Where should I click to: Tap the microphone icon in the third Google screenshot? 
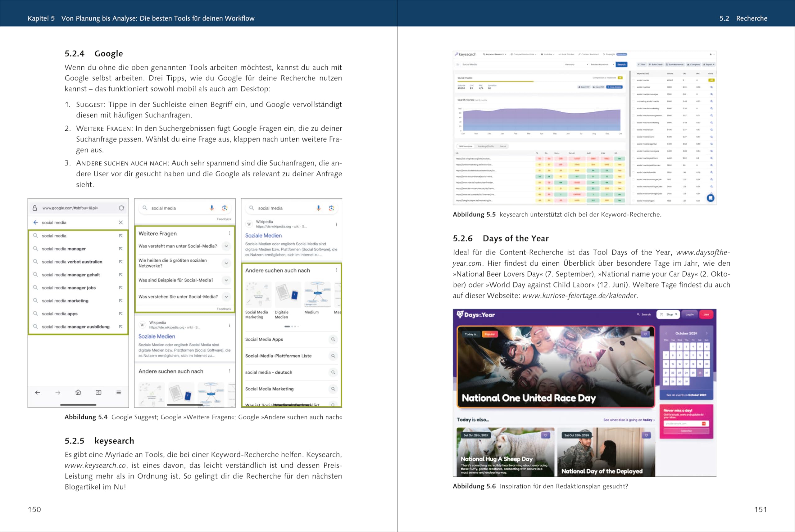pos(318,208)
